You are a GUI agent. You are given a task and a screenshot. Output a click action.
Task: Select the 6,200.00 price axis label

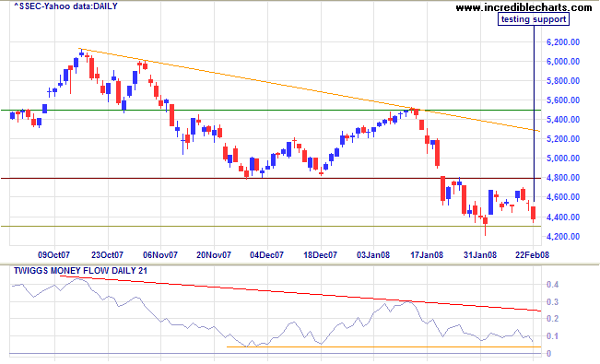pyautogui.click(x=563, y=42)
